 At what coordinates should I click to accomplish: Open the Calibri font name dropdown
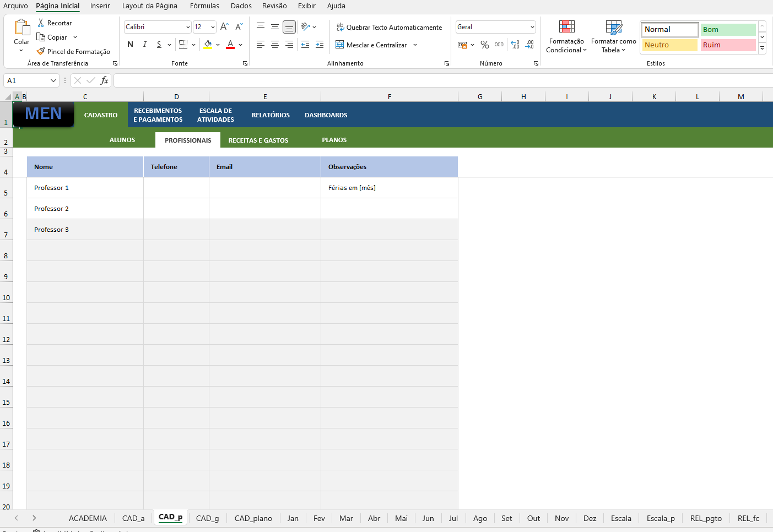[x=188, y=27]
